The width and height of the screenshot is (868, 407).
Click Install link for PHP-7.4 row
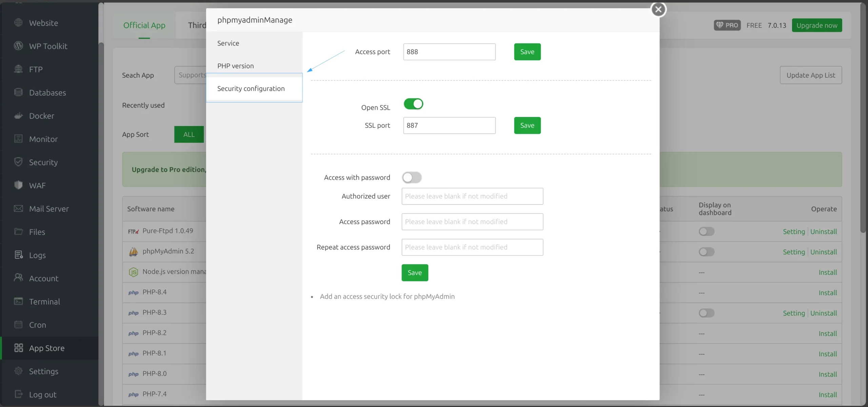click(x=828, y=394)
